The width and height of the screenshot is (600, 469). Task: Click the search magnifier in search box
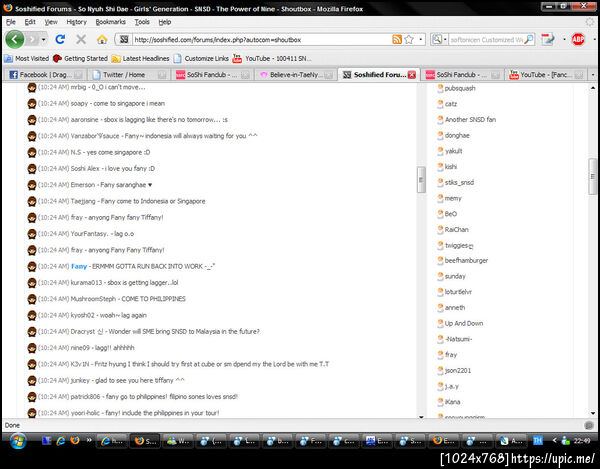tap(529, 39)
